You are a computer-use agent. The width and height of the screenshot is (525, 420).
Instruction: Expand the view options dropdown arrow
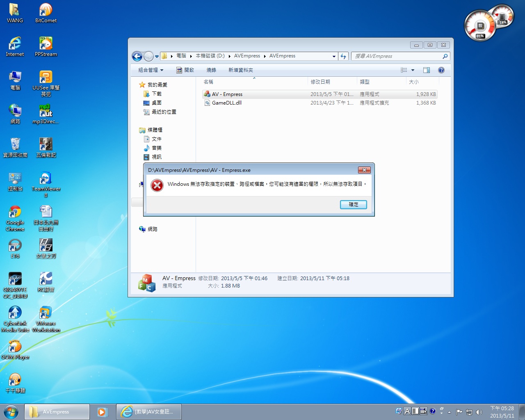[x=413, y=70]
